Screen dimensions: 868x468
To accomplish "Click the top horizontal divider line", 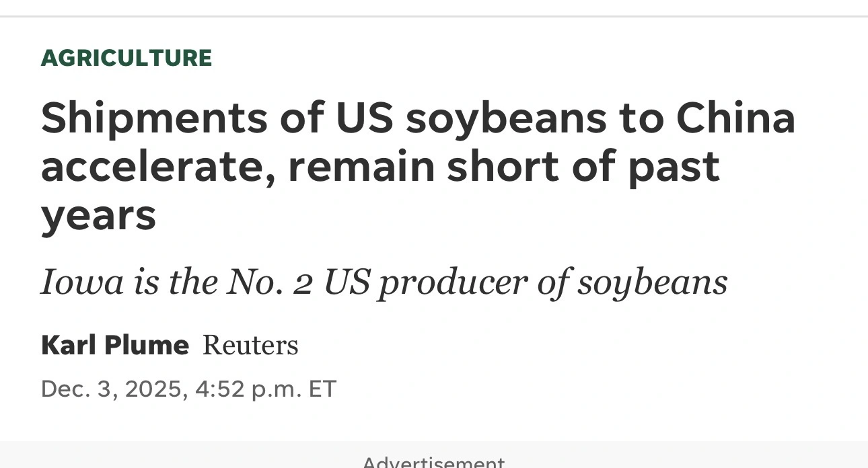I will 434,16.
